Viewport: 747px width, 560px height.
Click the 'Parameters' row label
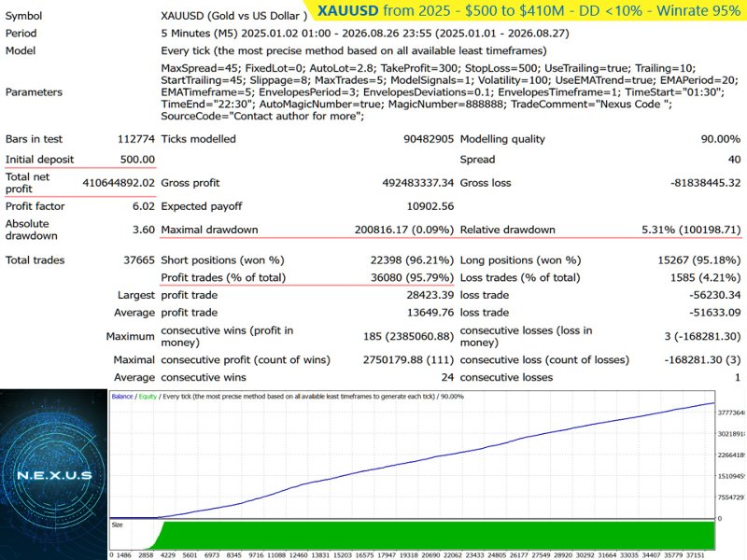[34, 92]
